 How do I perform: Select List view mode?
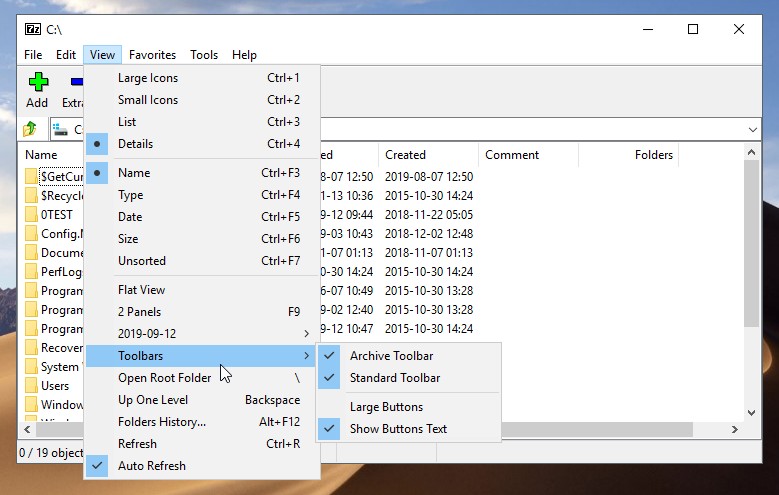click(201, 122)
